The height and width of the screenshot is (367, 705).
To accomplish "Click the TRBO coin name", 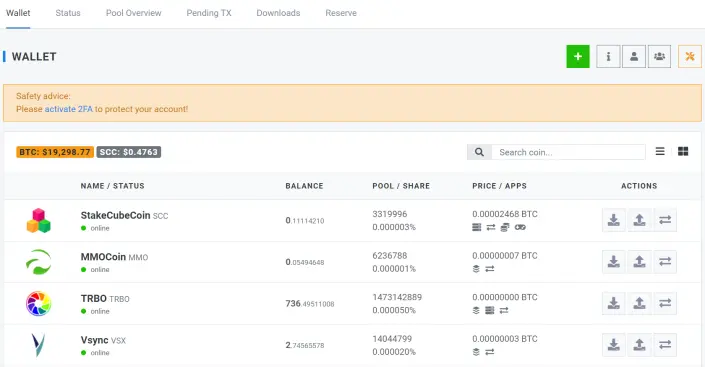I will pos(94,299).
